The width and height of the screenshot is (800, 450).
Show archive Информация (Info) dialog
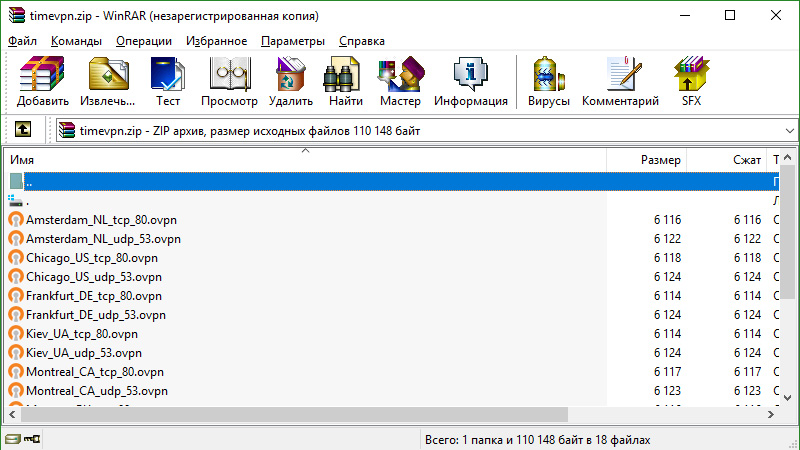(470, 81)
